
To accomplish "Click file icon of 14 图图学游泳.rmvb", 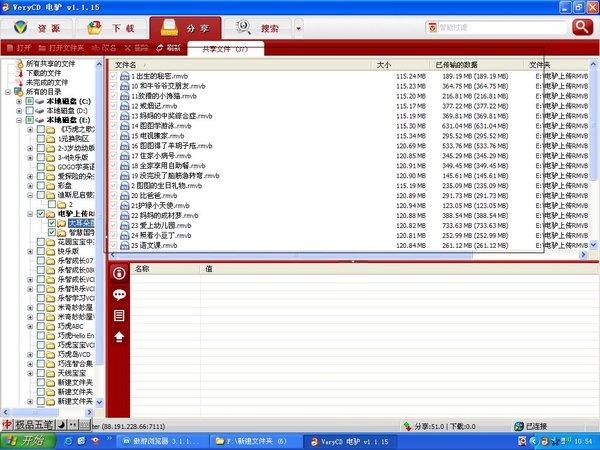I will [125, 126].
